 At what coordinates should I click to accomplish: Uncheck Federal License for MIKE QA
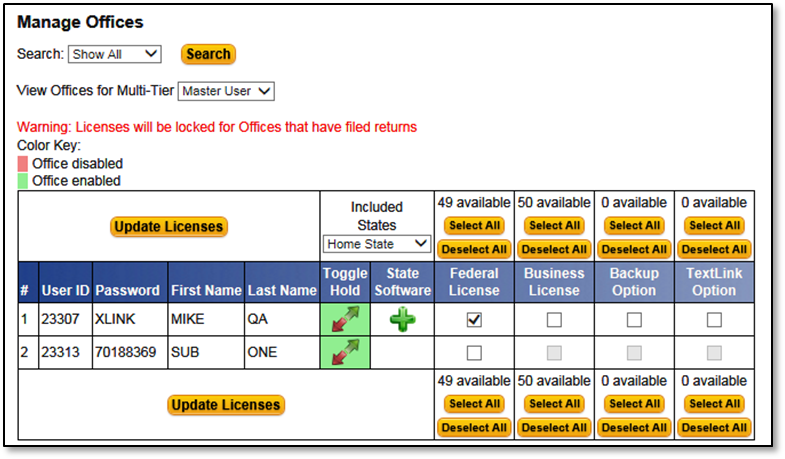(x=474, y=320)
